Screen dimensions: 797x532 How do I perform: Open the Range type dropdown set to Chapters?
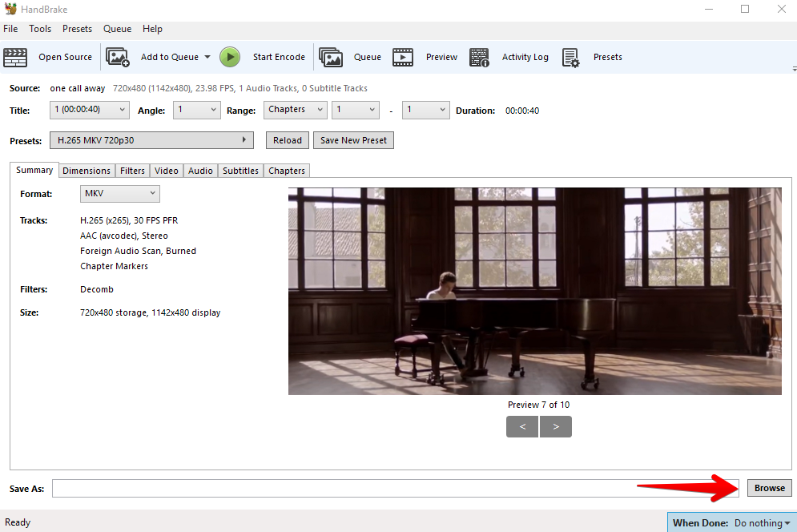coord(295,110)
